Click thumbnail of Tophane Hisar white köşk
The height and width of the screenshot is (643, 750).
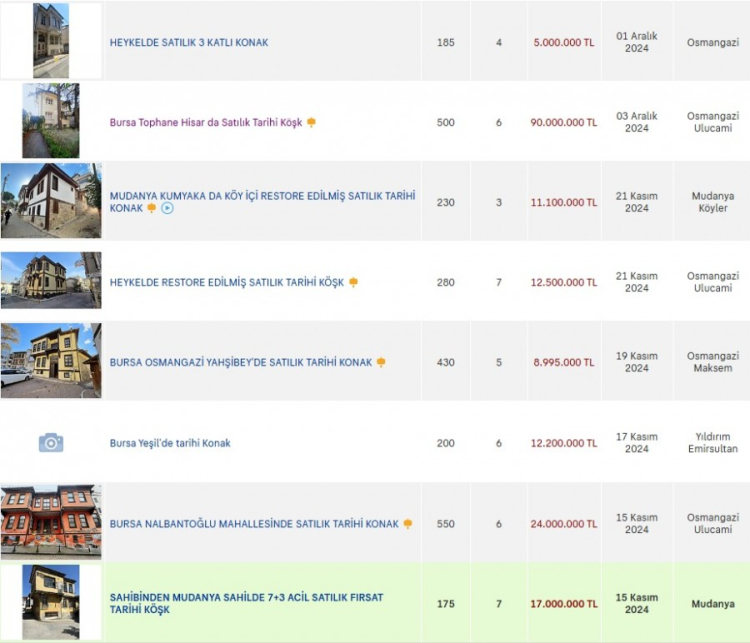tap(51, 121)
